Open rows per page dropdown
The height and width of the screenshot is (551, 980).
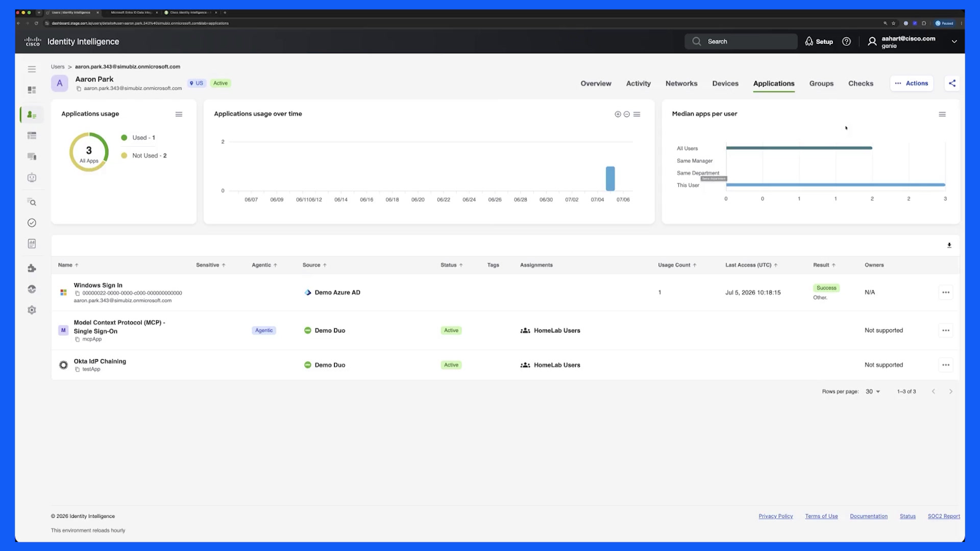tap(873, 392)
